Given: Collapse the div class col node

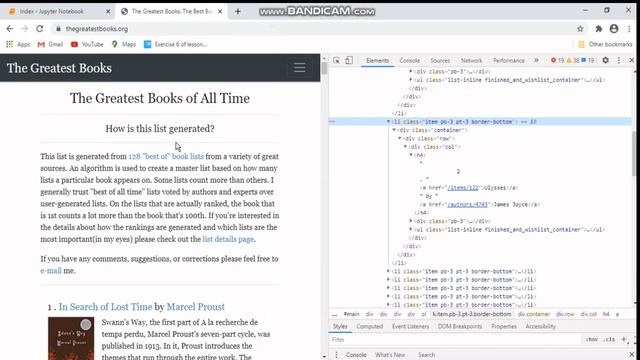Looking at the screenshot, I should coord(405,147).
